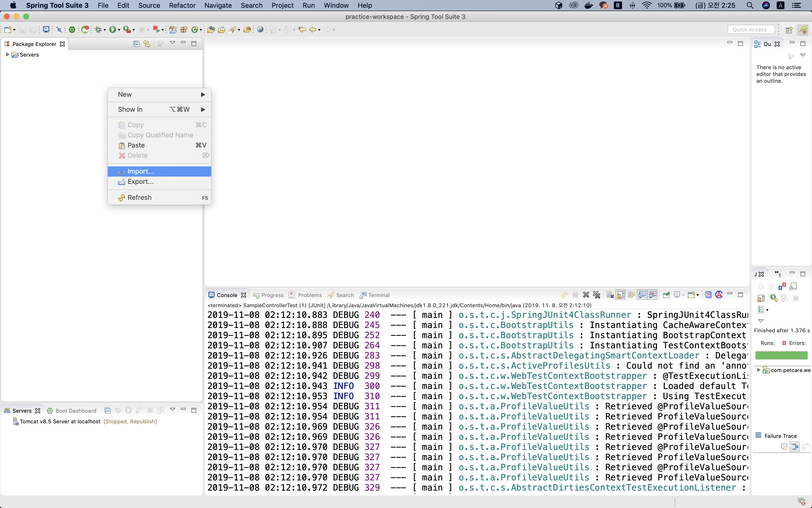Click the Spring leaf icon with red badge
The width and height of the screenshot is (812, 508).
pyautogui.click(x=85, y=30)
